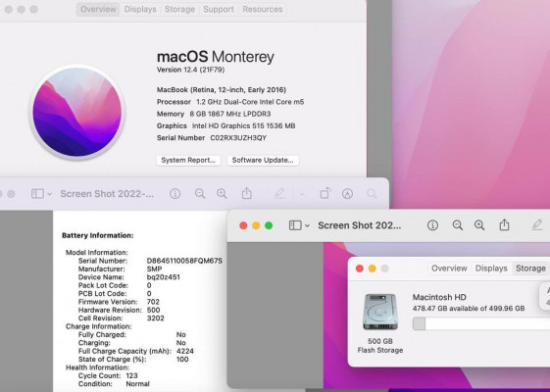Click the "Battery Information:" heading
The width and height of the screenshot is (550, 392).
tap(97, 235)
